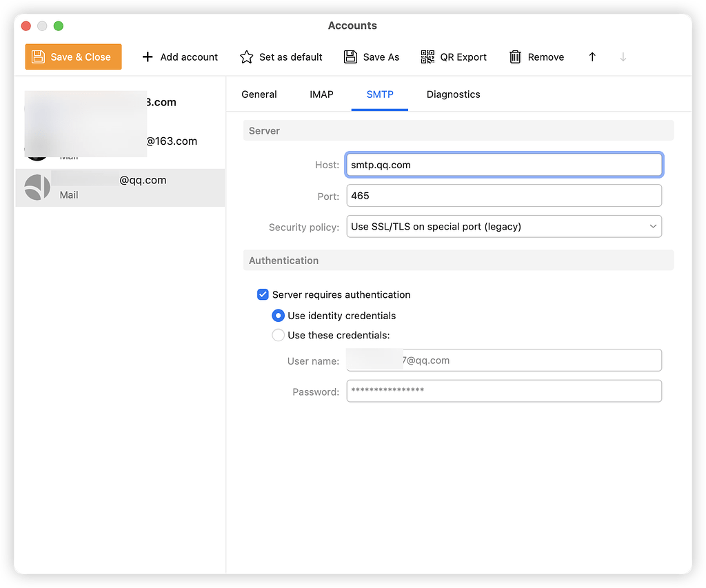Click the qq.com account avatar icon
This screenshot has height=588, width=706.
click(x=37, y=187)
